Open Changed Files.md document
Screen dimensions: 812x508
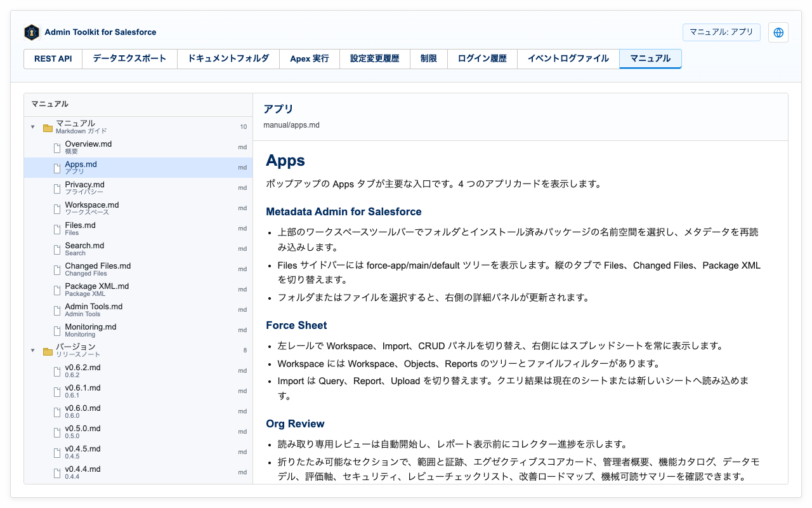click(x=138, y=269)
